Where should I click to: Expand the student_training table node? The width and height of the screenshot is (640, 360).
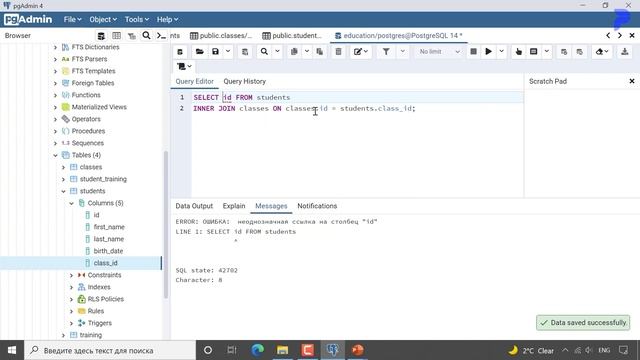click(63, 180)
